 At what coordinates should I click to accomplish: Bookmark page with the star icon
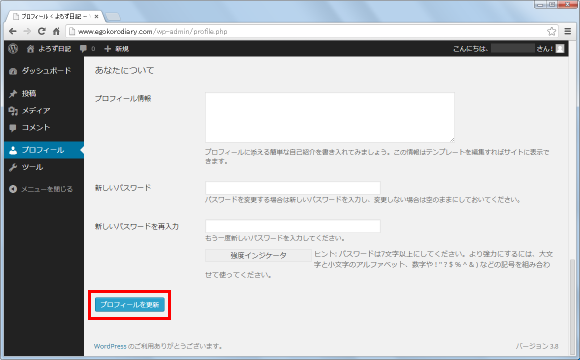click(x=551, y=31)
